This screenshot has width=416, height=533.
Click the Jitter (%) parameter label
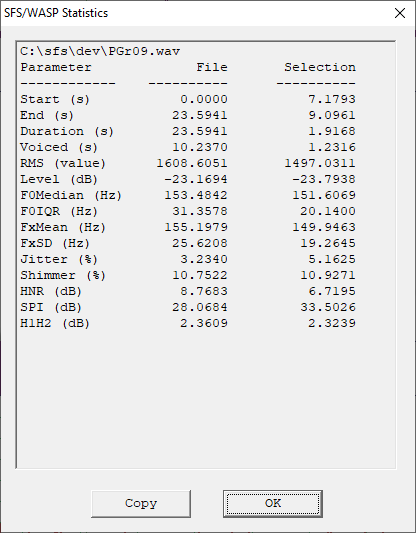[59, 259]
